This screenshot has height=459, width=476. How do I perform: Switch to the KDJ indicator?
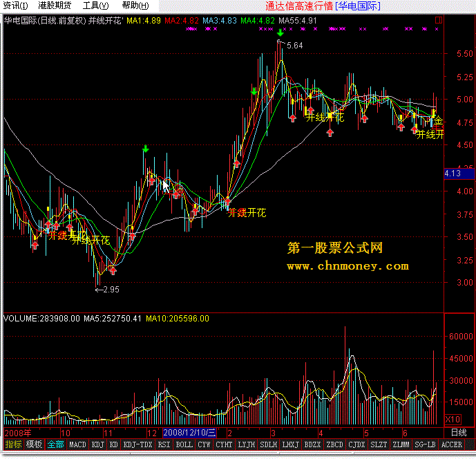pos(97,444)
